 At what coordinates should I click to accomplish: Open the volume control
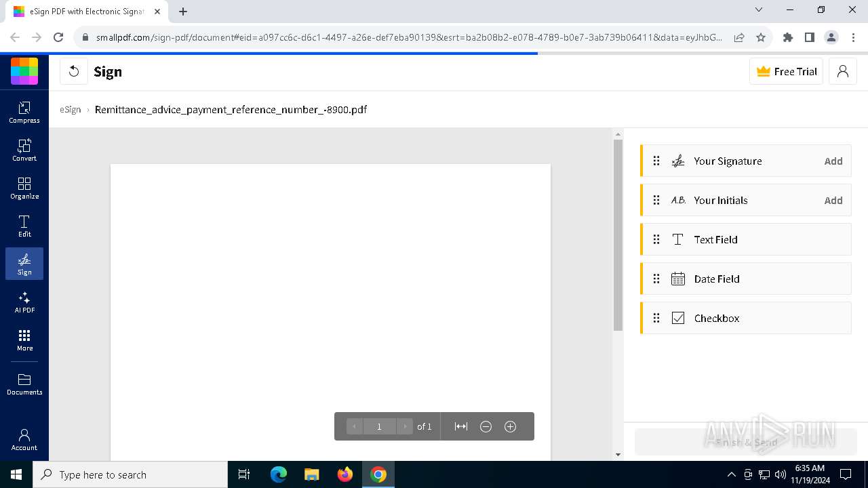coord(780,474)
